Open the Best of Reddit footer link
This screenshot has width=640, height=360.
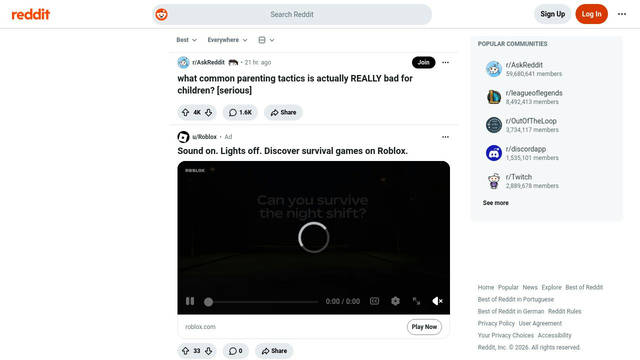(584, 287)
